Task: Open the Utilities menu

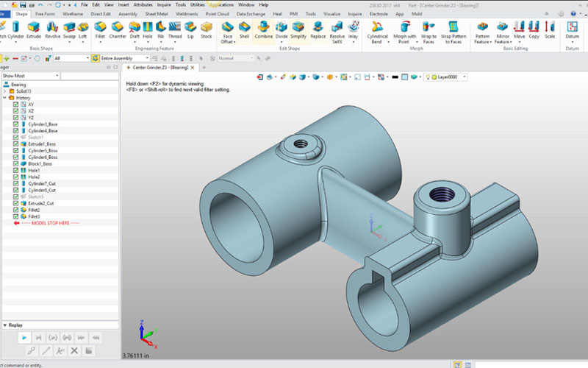Action: click(x=197, y=5)
